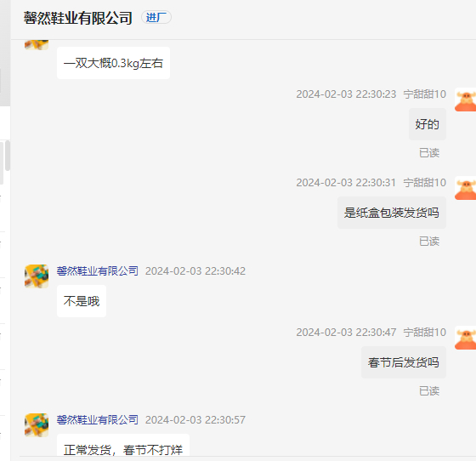This screenshot has height=461, width=476.
Task: Click the left panel scrollbar thumb
Action: 8,156
